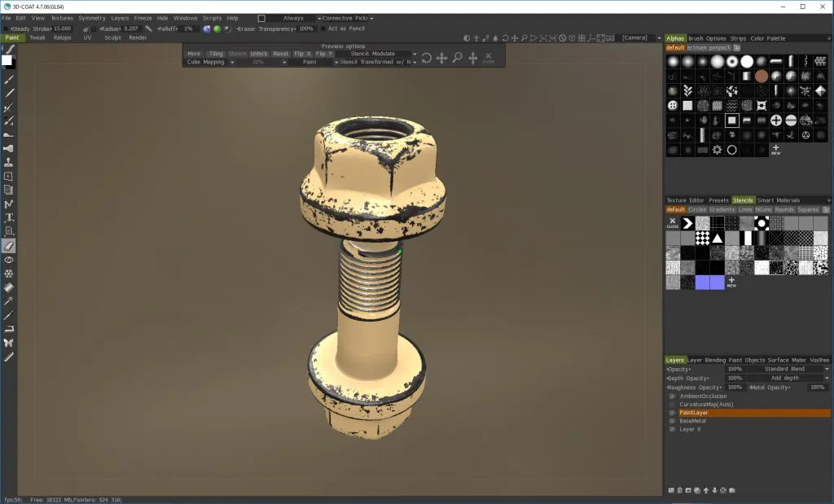This screenshot has height=504, width=834.
Task: Open the Symmetry menu
Action: pos(92,18)
